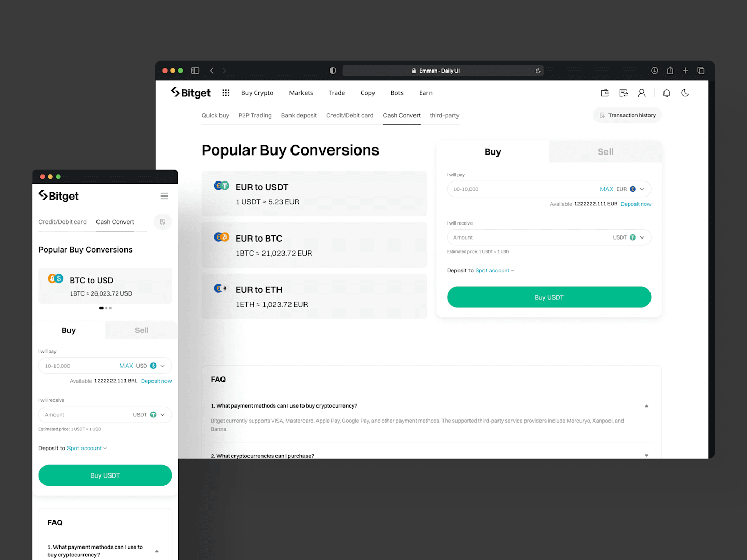Viewport: 747px width, 560px height.
Task: Select mobile Cash Convert tab
Action: 115,222
